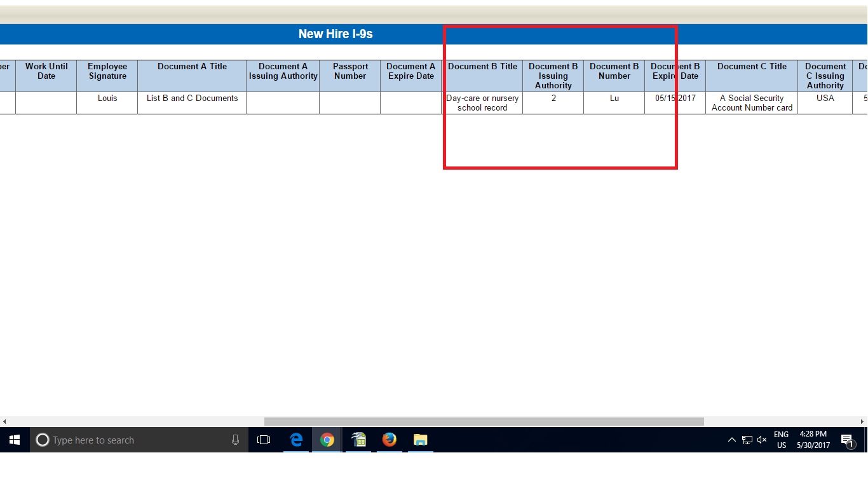The width and height of the screenshot is (868, 488).
Task: Open File Explorer from the taskbar
Action: click(421, 440)
